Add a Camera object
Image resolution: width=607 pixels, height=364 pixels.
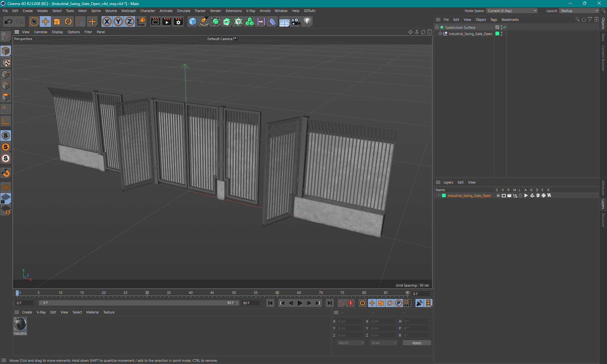pyautogui.click(x=296, y=21)
